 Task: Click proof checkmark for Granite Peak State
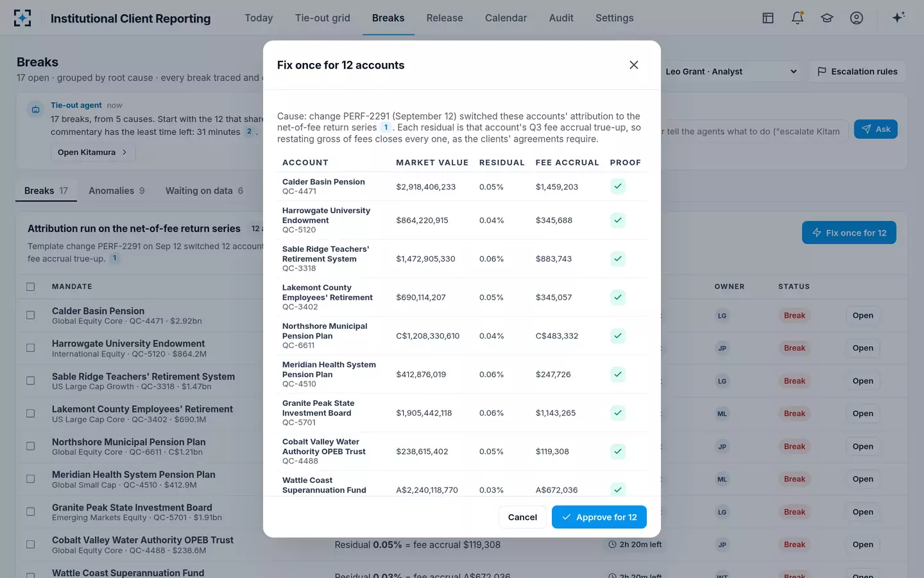[x=618, y=413]
